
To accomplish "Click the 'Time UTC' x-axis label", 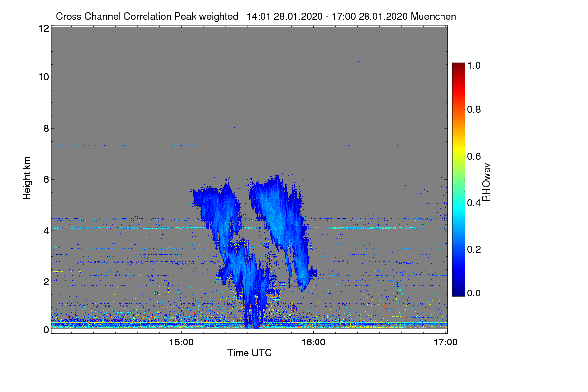I will (x=249, y=352).
